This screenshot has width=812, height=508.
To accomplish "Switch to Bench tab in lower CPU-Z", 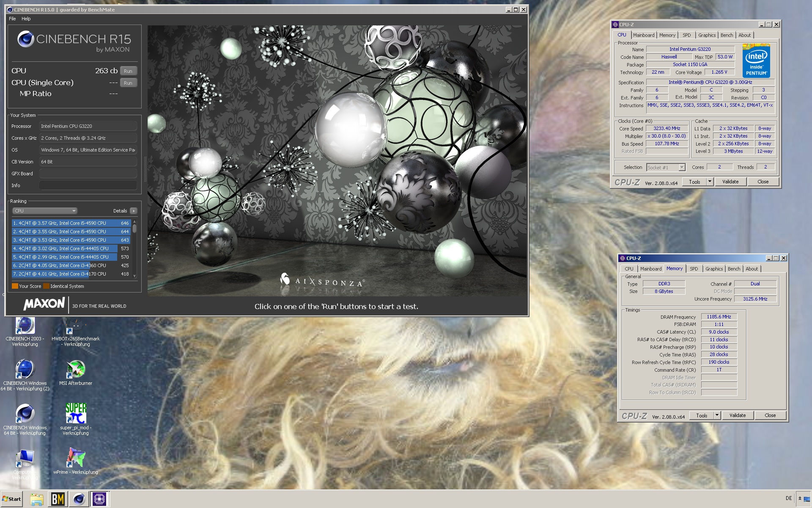I will [x=734, y=269].
